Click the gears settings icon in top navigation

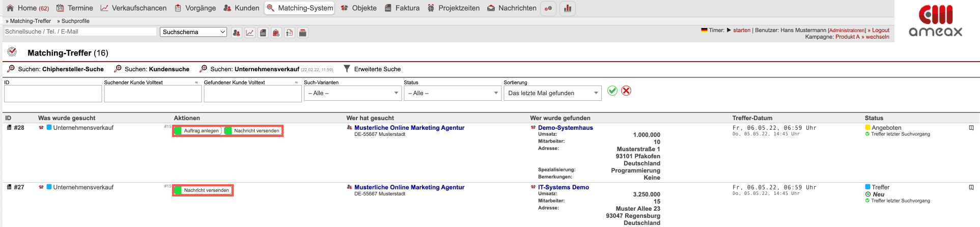(548, 8)
